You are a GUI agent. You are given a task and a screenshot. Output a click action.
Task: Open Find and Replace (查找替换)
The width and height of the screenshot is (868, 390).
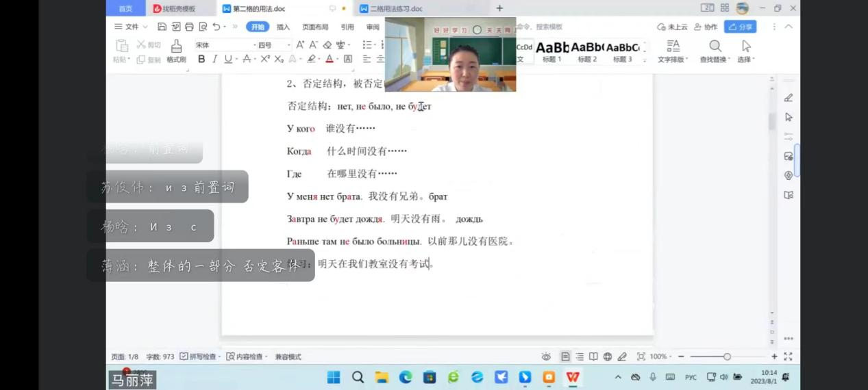pos(715,51)
